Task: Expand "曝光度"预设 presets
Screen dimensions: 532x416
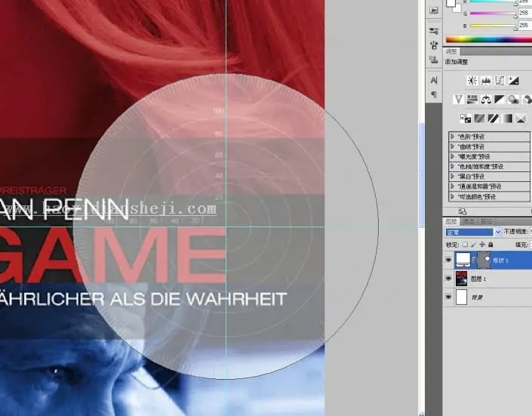Action: (452, 156)
